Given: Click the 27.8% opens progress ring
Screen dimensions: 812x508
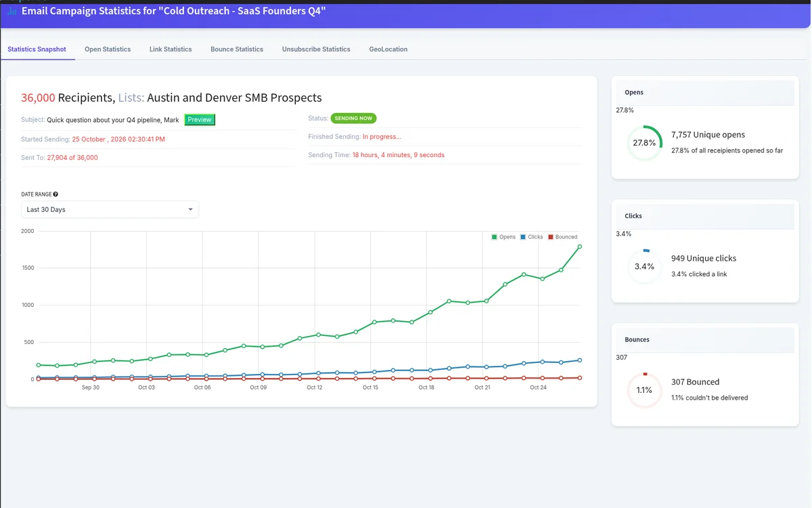Looking at the screenshot, I should click(644, 143).
